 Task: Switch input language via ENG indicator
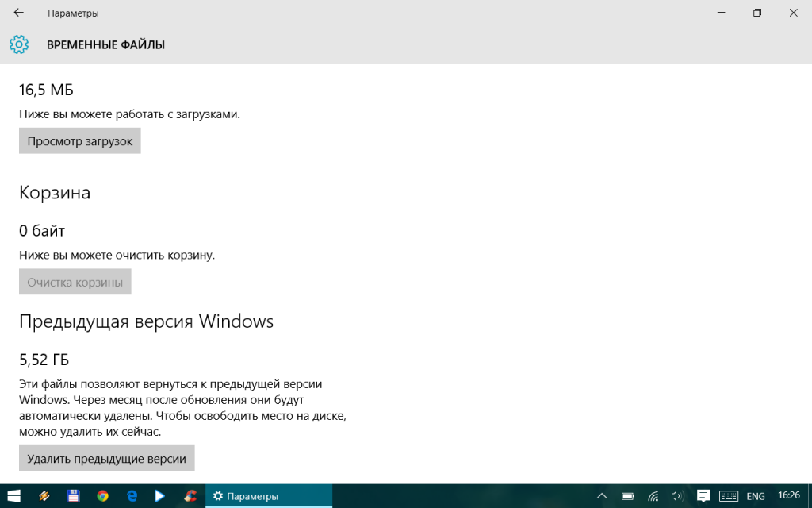pos(754,495)
